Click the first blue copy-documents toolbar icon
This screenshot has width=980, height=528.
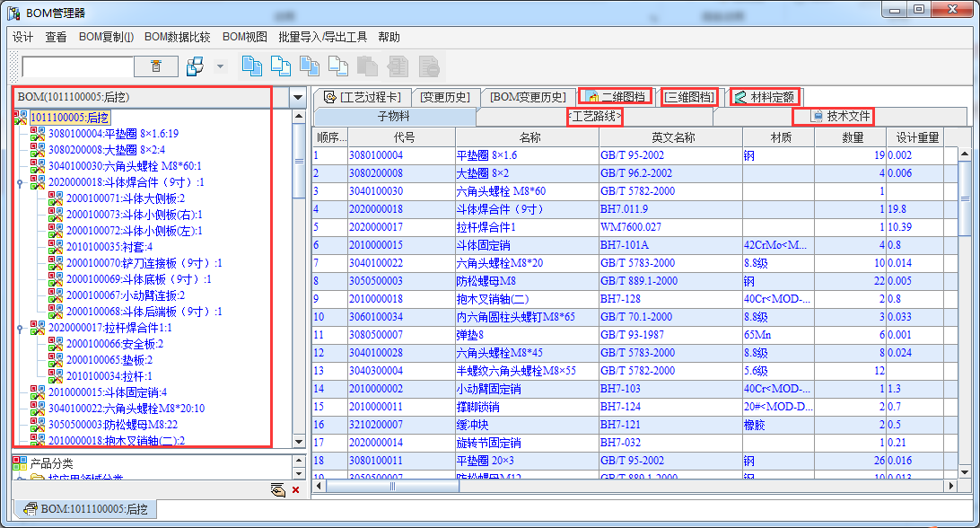[x=252, y=66]
